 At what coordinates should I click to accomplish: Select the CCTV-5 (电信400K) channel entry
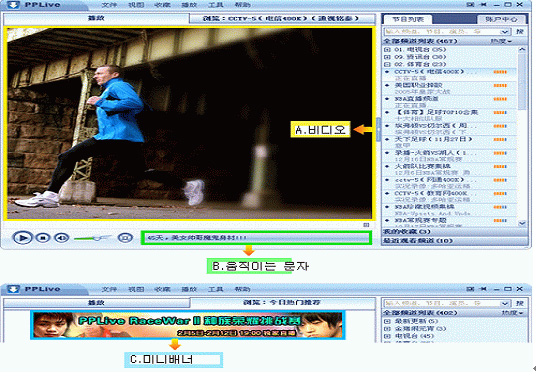[451, 74]
